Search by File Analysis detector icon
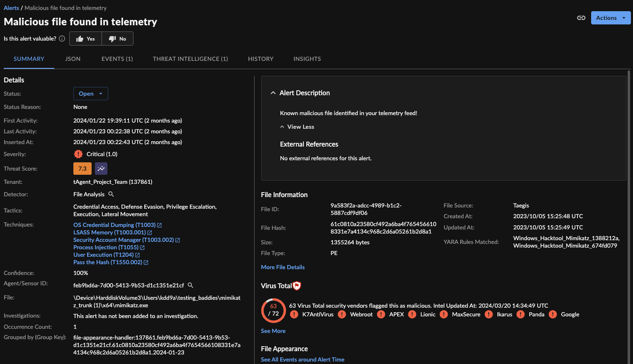Screen dimensions: 633x364 111,194
